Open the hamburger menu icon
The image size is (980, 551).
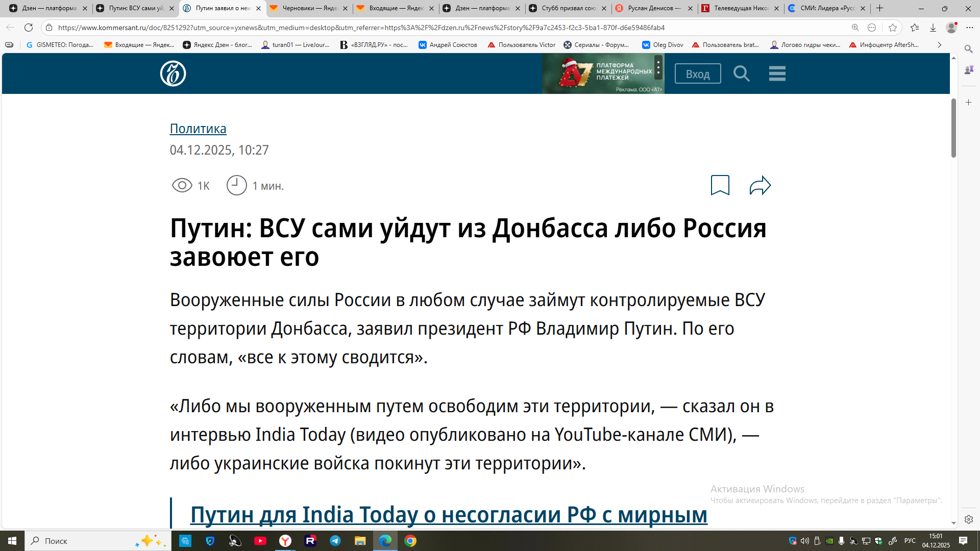coord(777,73)
